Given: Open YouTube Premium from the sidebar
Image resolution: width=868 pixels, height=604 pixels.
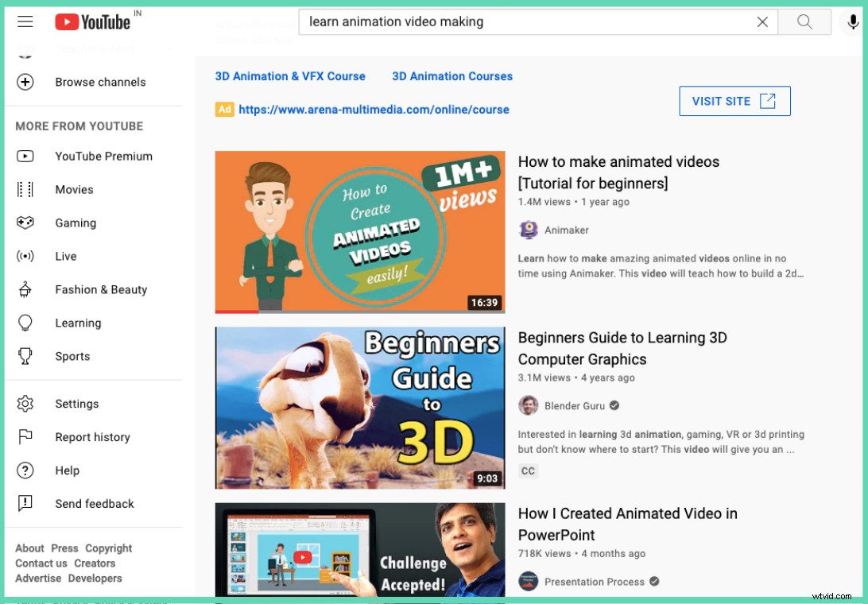Looking at the screenshot, I should tap(103, 156).
